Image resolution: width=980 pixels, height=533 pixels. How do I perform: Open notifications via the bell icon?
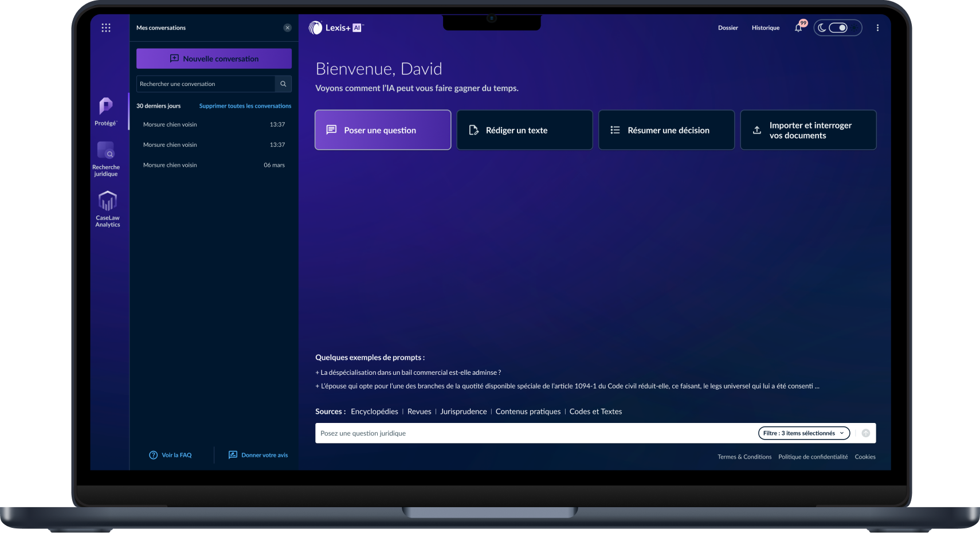click(798, 27)
